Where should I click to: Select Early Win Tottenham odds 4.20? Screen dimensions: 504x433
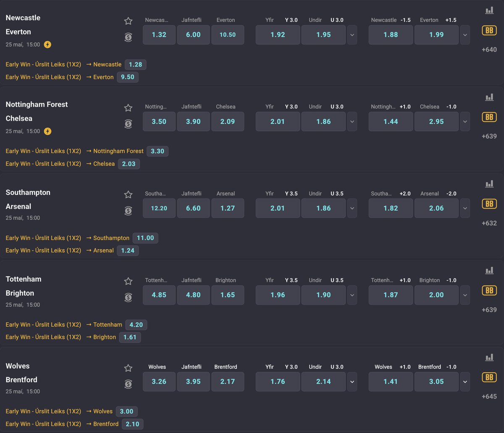pos(136,325)
